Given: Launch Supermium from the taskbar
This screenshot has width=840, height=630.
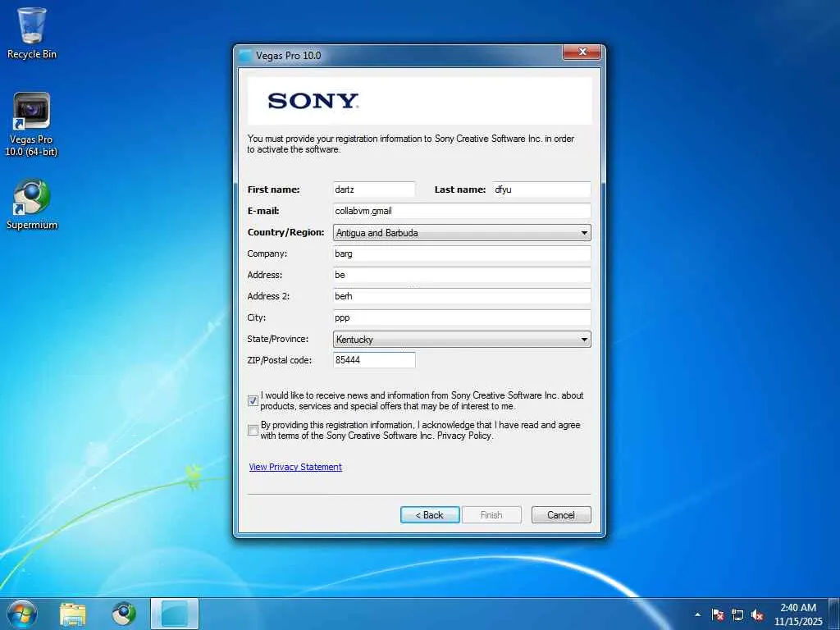Looking at the screenshot, I should [x=124, y=614].
